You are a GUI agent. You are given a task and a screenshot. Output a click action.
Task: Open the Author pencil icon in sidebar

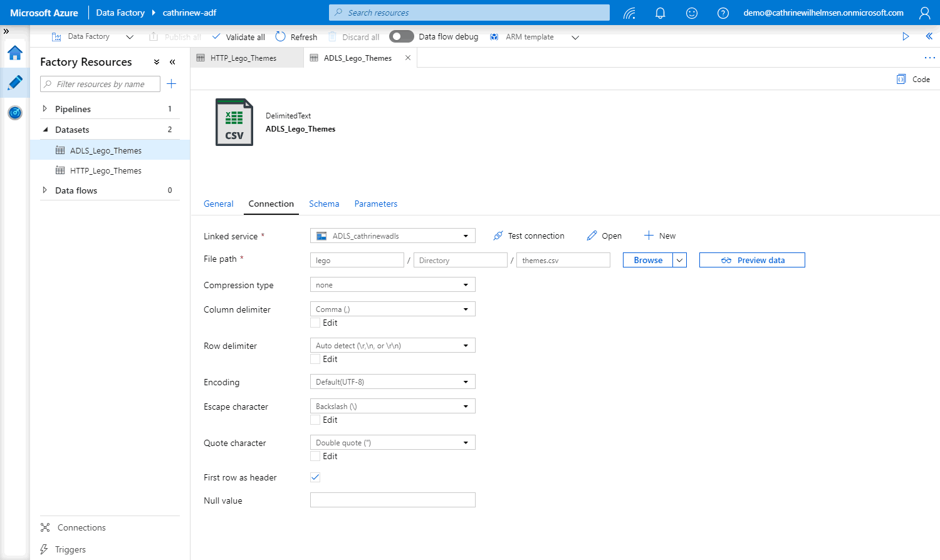(x=15, y=83)
